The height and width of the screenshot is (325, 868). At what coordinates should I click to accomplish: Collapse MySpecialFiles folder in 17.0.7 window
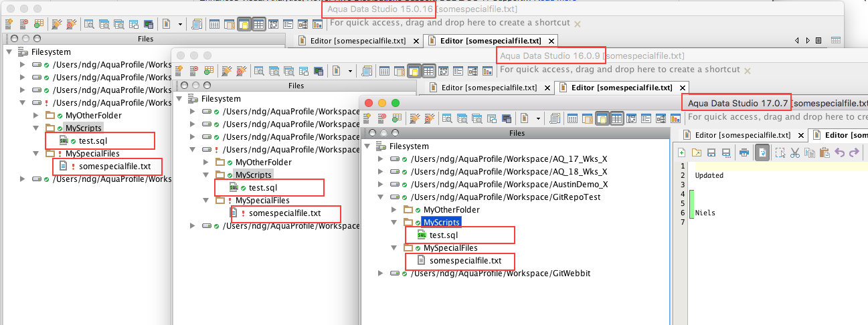[x=395, y=248]
